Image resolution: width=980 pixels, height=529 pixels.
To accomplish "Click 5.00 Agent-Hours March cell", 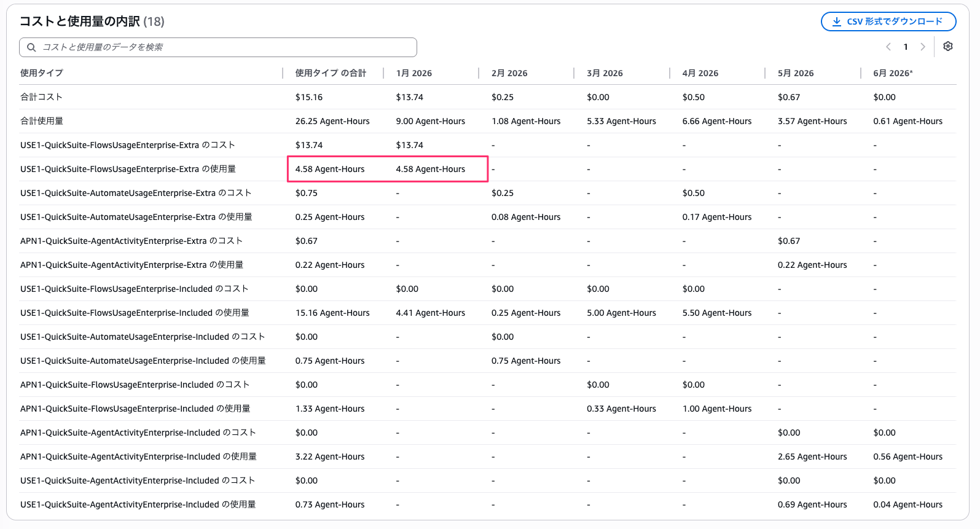I will pos(621,313).
